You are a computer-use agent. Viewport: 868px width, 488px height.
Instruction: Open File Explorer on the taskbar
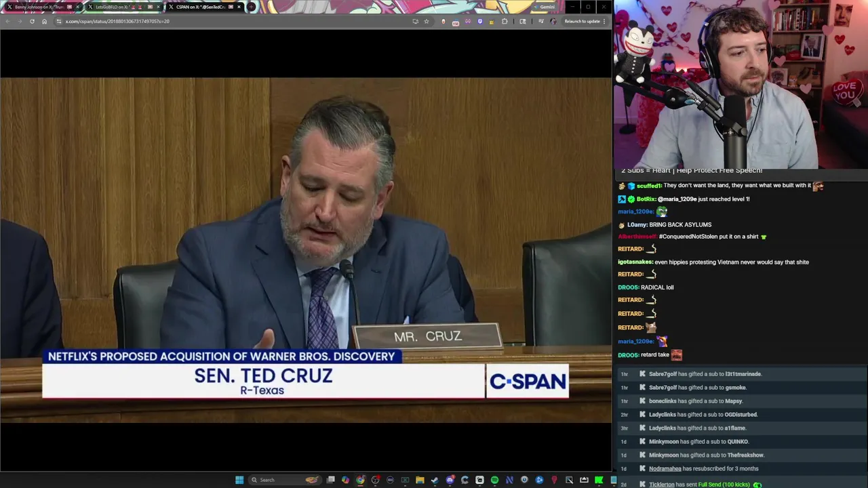pyautogui.click(x=420, y=480)
